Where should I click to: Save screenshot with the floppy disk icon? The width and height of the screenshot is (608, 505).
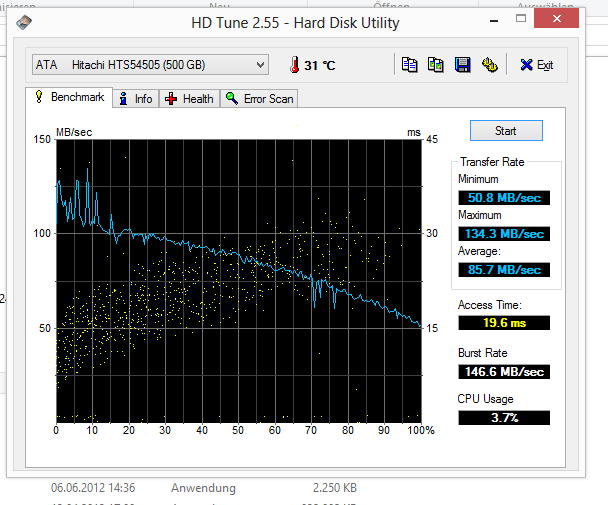[x=462, y=65]
